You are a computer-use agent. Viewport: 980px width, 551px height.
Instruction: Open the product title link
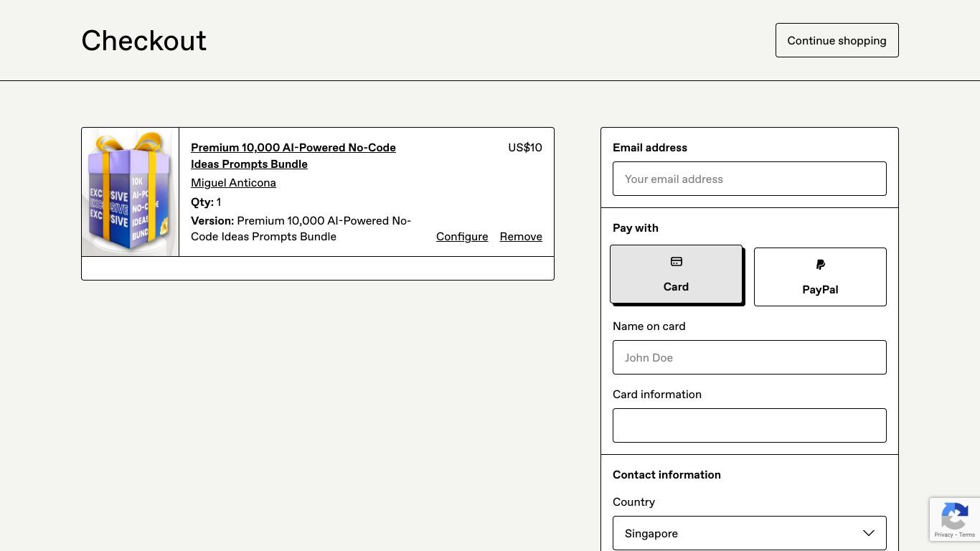coord(293,156)
